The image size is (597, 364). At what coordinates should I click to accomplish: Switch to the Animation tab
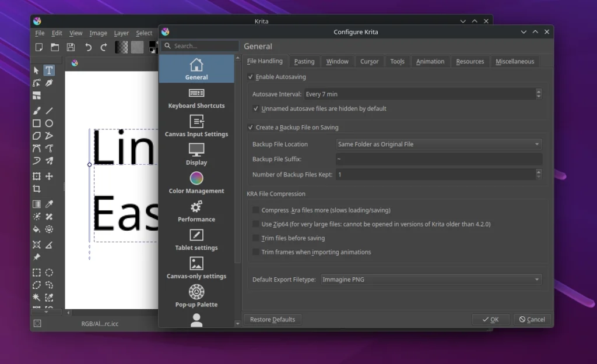(x=430, y=61)
